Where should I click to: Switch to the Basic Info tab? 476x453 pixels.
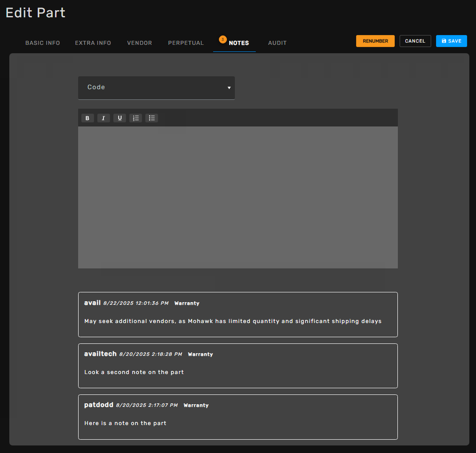click(x=43, y=43)
